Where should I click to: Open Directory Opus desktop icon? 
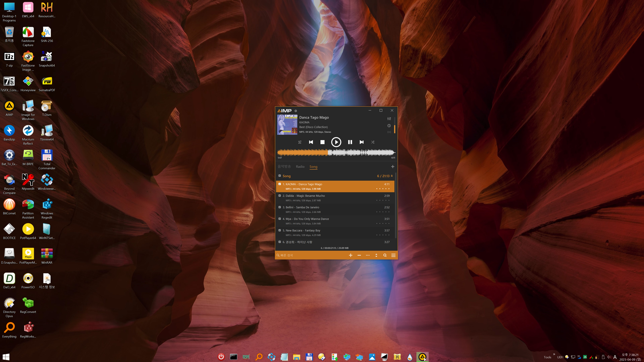[9, 308]
